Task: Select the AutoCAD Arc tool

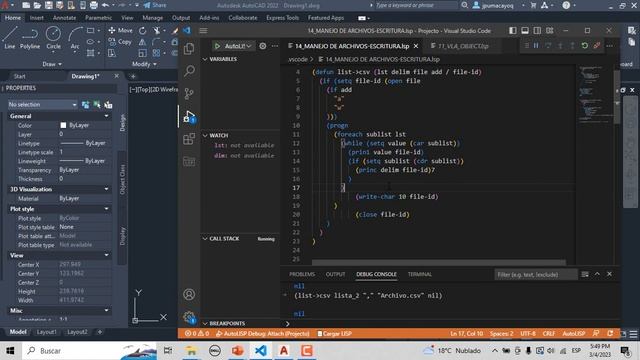Action: click(75, 38)
